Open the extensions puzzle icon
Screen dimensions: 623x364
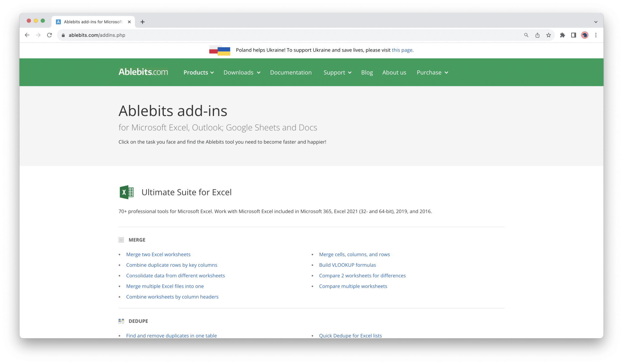pyautogui.click(x=562, y=35)
